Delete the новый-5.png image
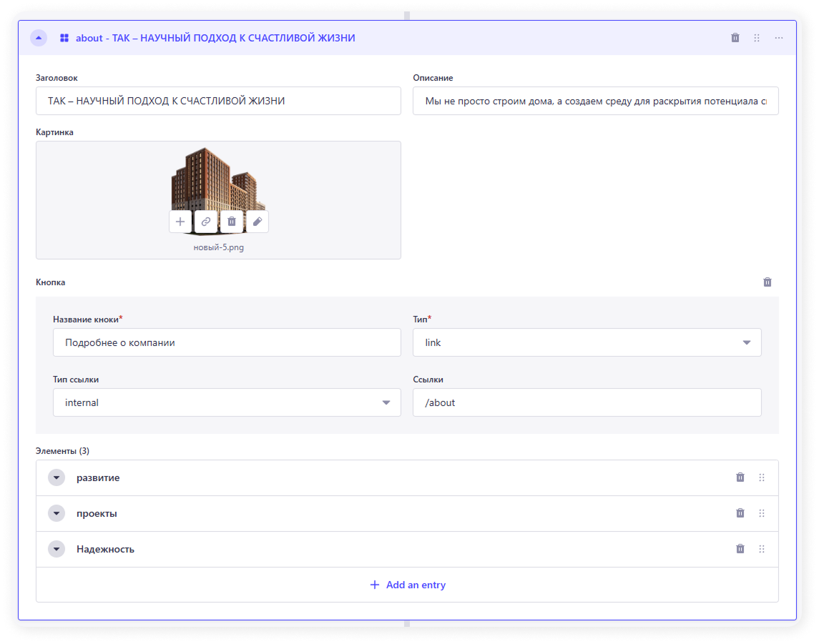This screenshot has height=644, width=819. 232,222
